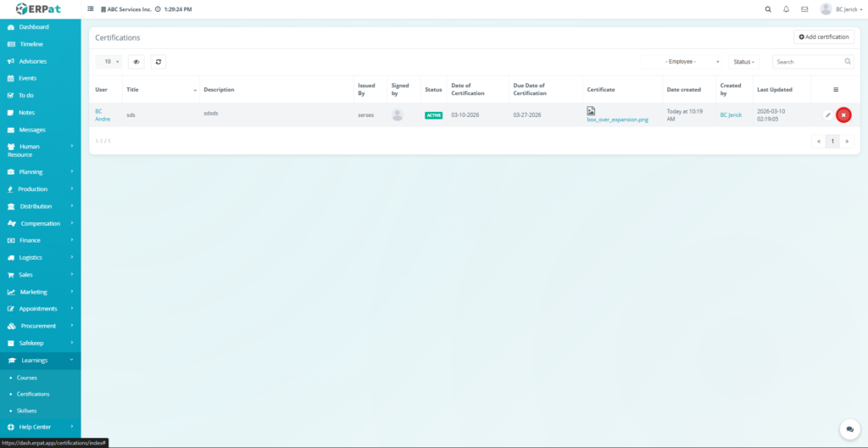
Task: Toggle the sidebar hamburger menu icon
Action: [x=91, y=9]
